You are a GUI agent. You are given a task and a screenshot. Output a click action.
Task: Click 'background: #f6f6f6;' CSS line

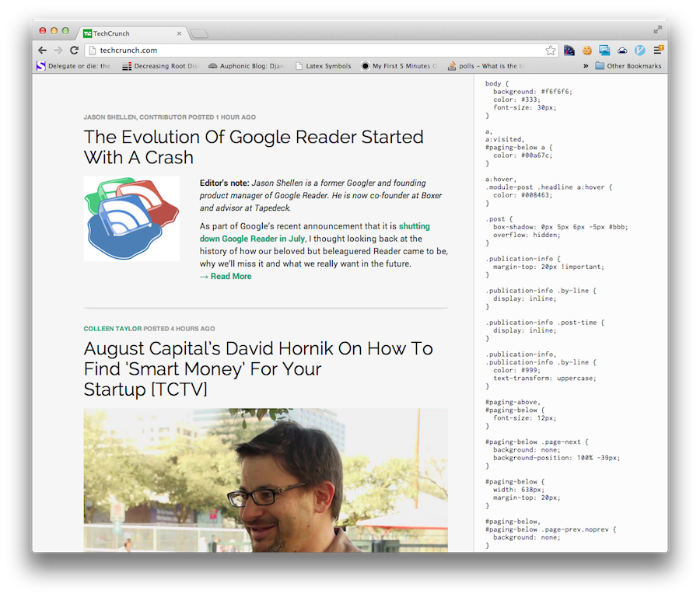point(533,92)
